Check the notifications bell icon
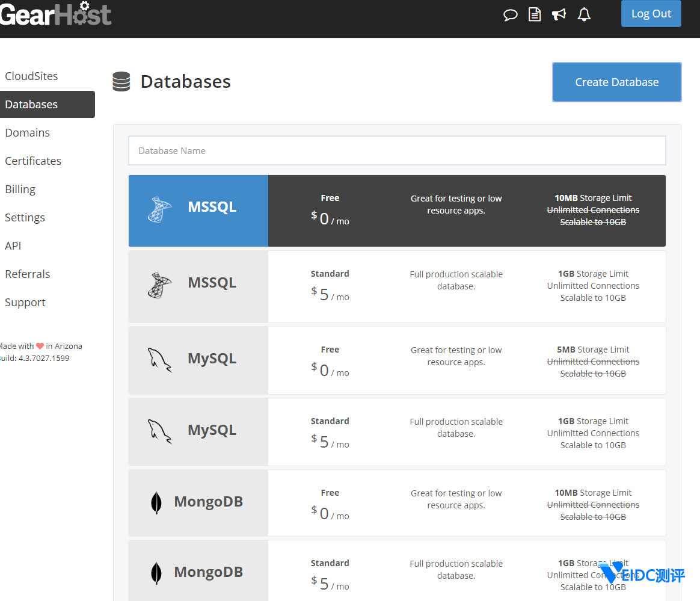Screen dimensions: 700x601 (583, 14)
